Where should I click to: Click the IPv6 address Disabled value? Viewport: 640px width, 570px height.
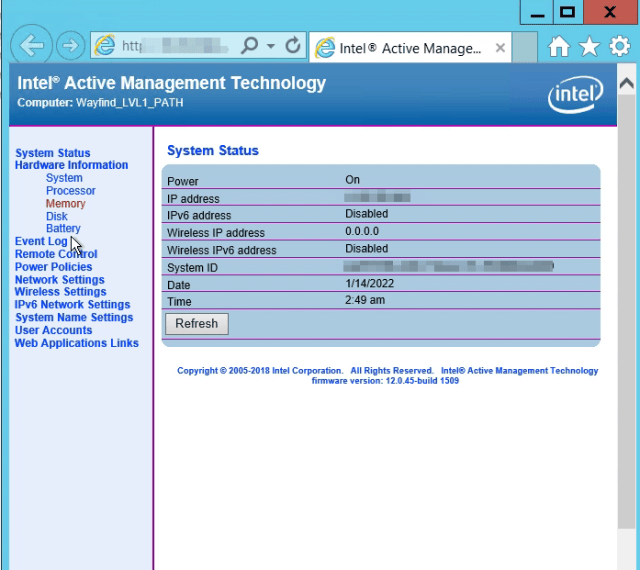[367, 214]
